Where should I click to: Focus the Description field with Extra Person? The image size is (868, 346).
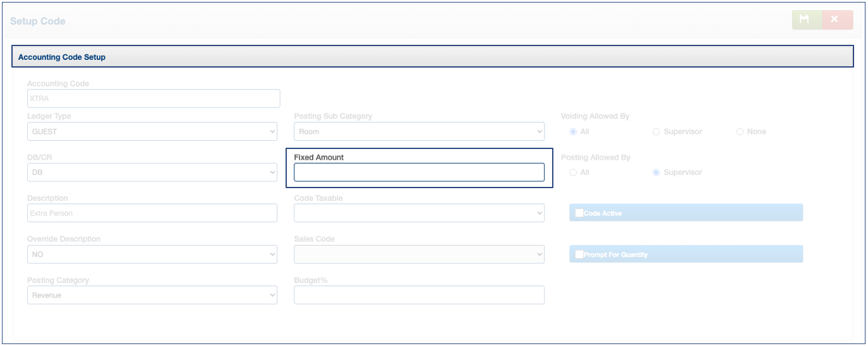(x=152, y=213)
